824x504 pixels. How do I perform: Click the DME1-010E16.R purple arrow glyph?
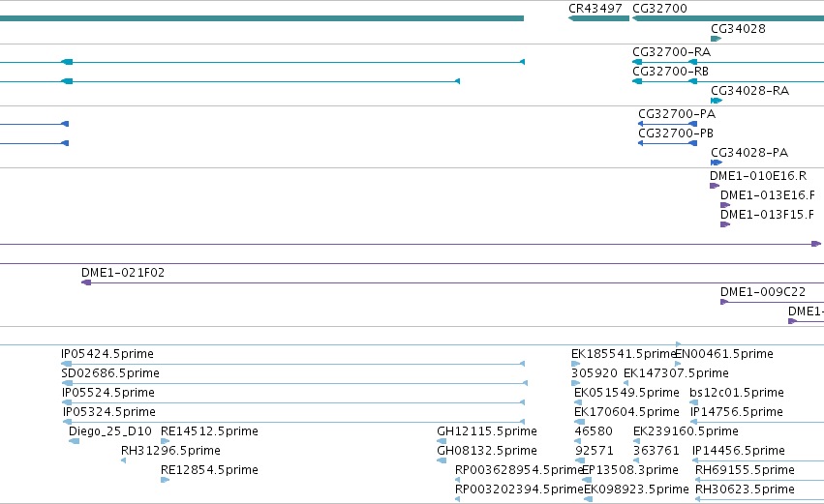tap(715, 186)
